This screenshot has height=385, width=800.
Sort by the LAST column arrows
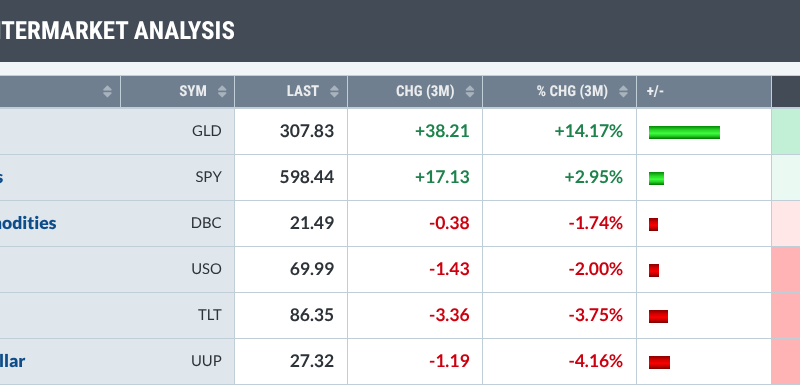(x=334, y=92)
